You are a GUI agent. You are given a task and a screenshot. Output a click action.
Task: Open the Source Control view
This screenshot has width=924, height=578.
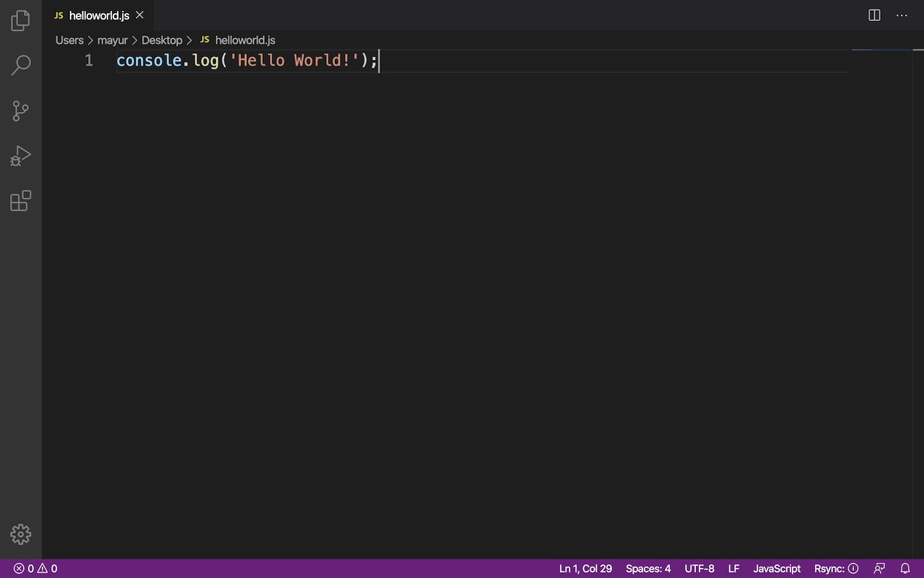tap(20, 111)
